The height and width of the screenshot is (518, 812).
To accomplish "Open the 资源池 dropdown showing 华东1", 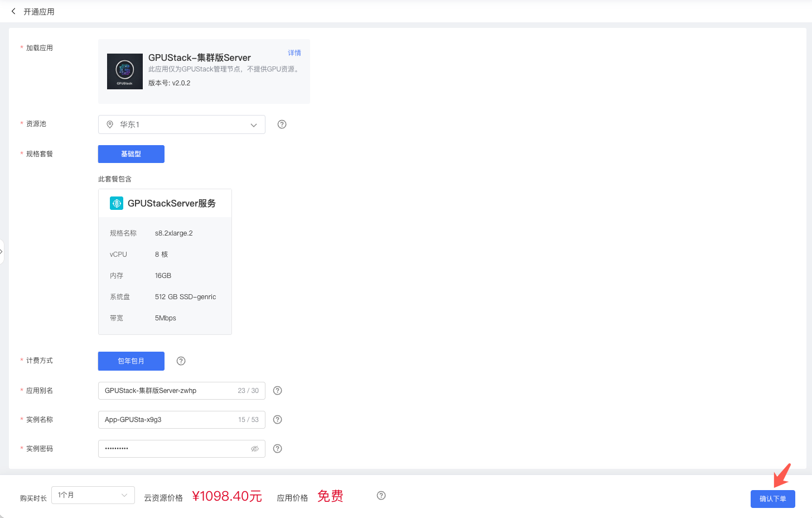I will [x=182, y=124].
